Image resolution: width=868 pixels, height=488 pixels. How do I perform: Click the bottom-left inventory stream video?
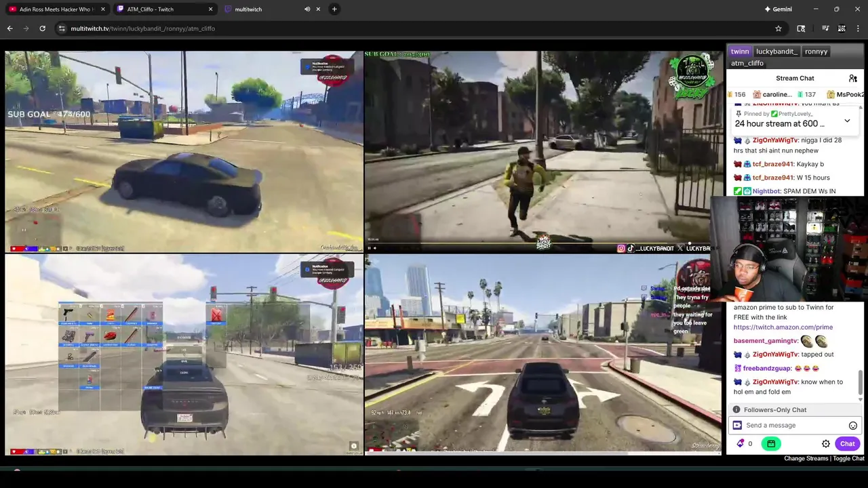coord(184,354)
